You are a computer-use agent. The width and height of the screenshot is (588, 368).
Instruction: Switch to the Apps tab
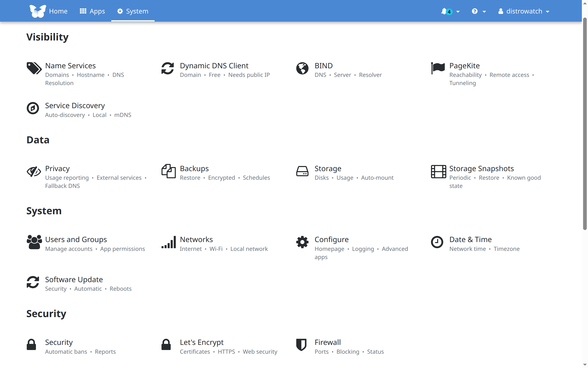pyautogui.click(x=92, y=11)
